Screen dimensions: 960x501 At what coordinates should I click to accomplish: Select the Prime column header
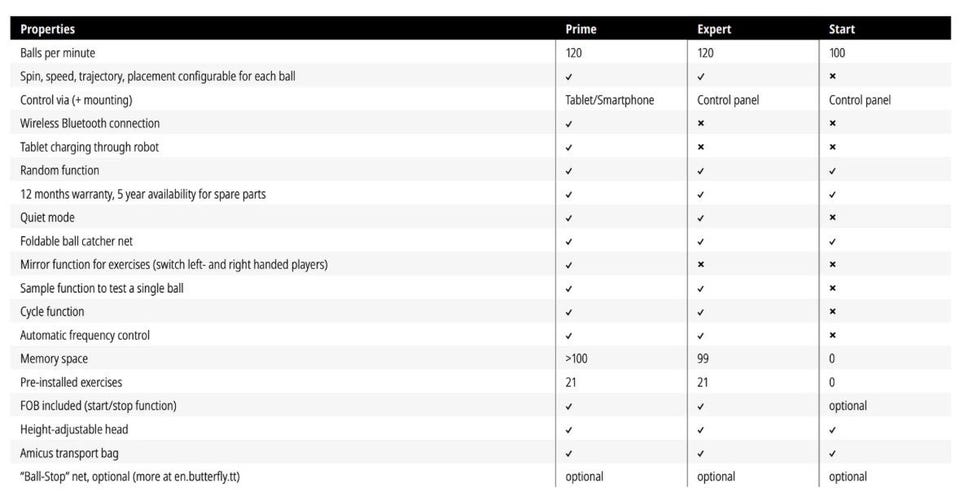pyautogui.click(x=580, y=29)
